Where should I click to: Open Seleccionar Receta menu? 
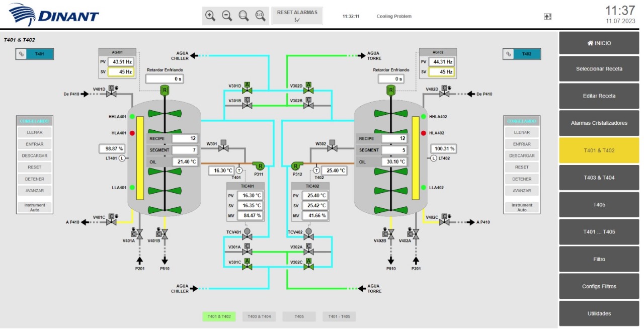tap(599, 68)
